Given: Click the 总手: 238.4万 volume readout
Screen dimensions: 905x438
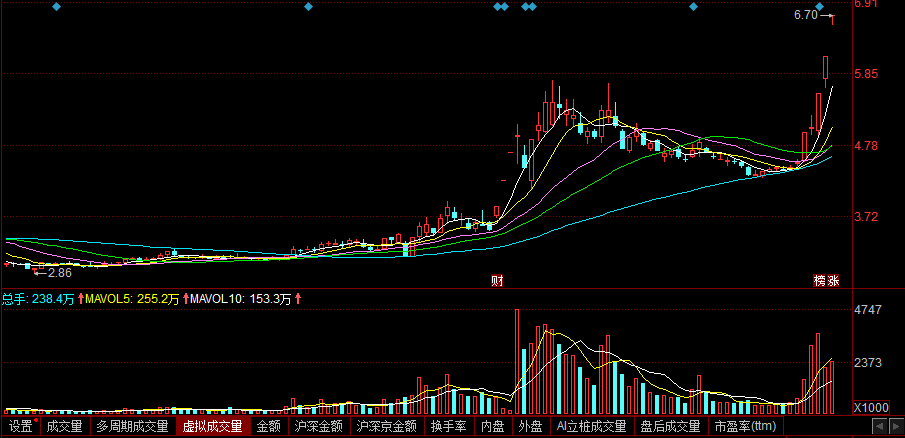Looking at the screenshot, I should coord(38,299).
